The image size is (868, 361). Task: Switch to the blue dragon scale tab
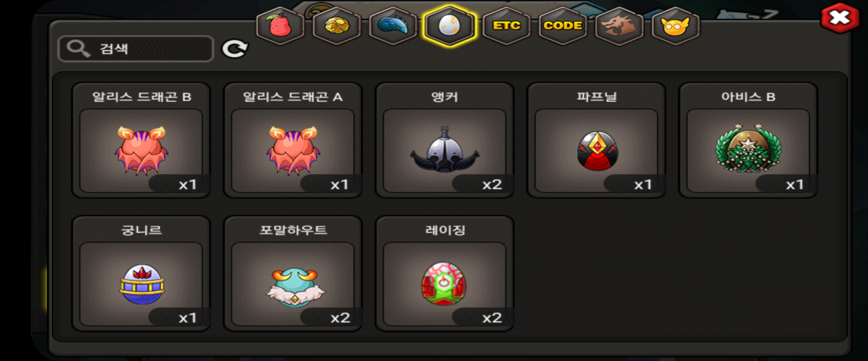point(393,26)
